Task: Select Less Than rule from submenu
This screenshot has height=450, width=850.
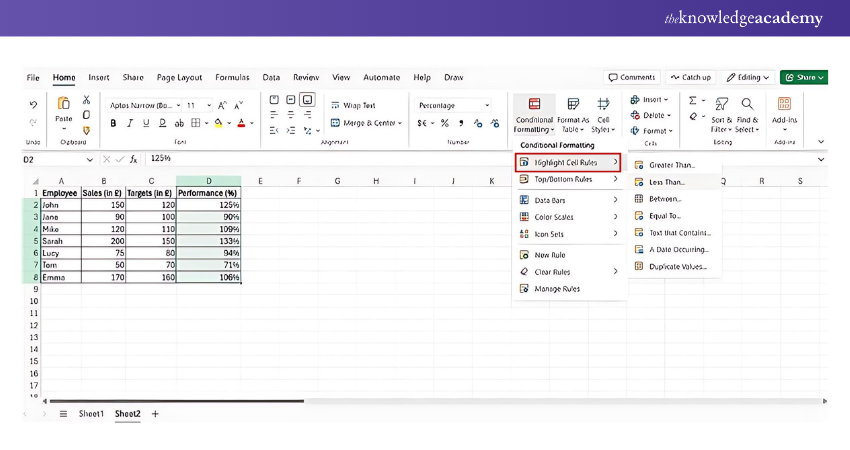Action: pyautogui.click(x=666, y=182)
